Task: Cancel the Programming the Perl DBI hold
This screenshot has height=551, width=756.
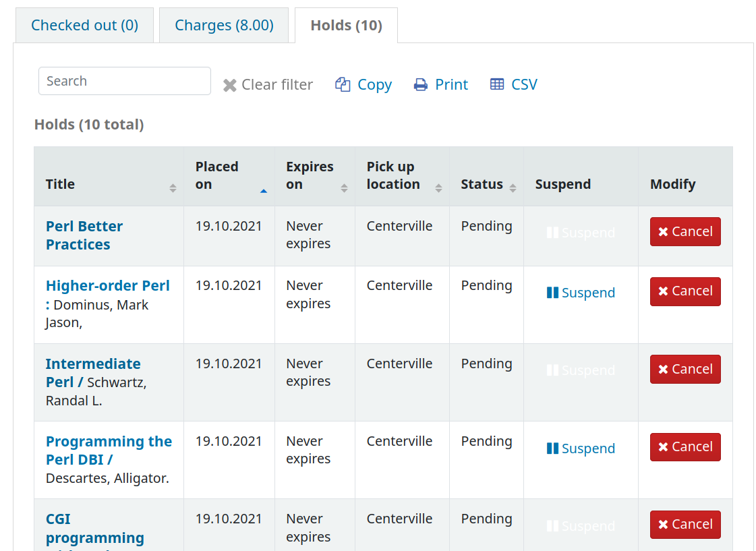Action: [x=685, y=447]
